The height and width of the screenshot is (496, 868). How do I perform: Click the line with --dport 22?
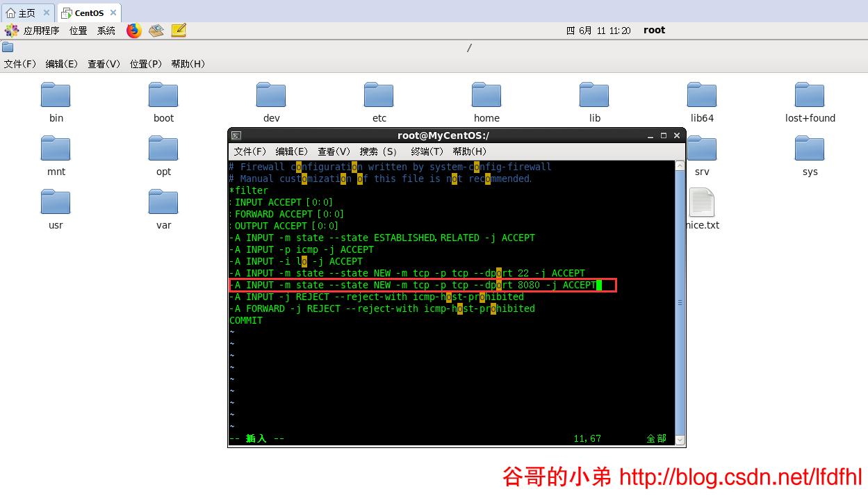click(407, 273)
